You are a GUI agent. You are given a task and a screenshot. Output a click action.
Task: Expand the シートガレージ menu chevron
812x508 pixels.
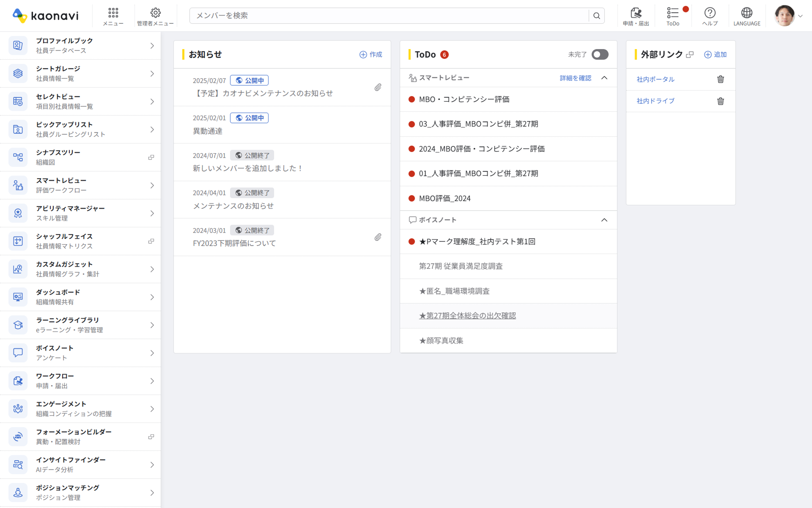click(x=152, y=73)
